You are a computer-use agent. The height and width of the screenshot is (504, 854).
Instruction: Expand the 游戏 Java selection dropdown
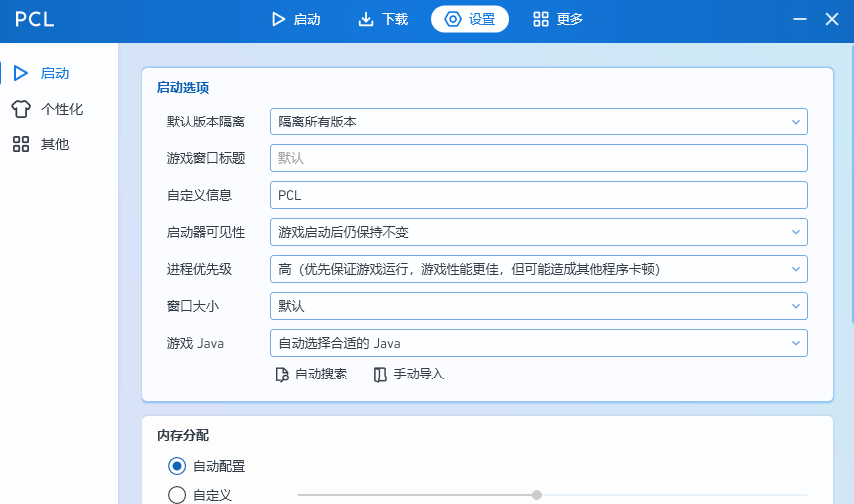(538, 343)
